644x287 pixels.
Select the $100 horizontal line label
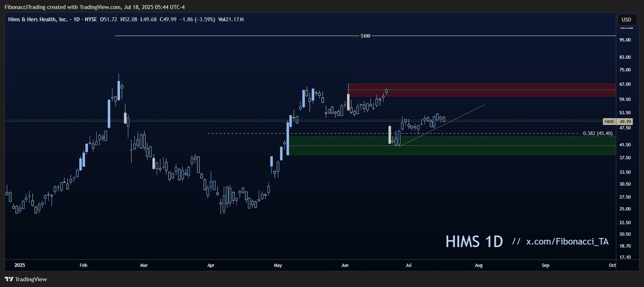[365, 36]
